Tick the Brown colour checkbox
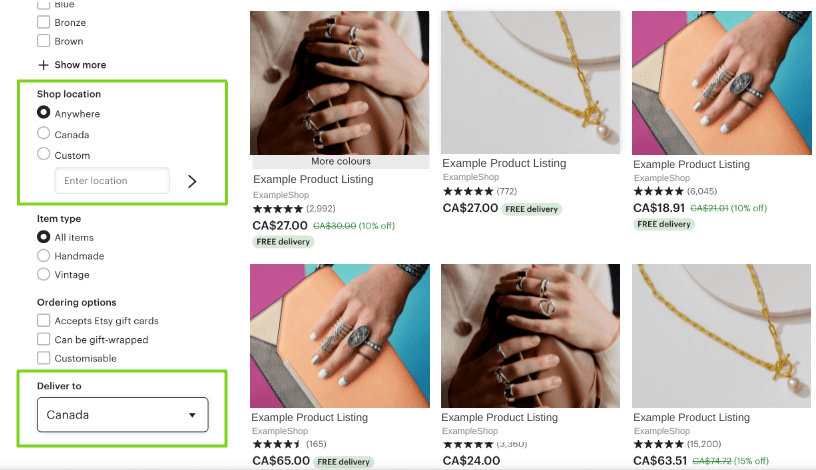Screen dimensions: 816x470 [44, 42]
